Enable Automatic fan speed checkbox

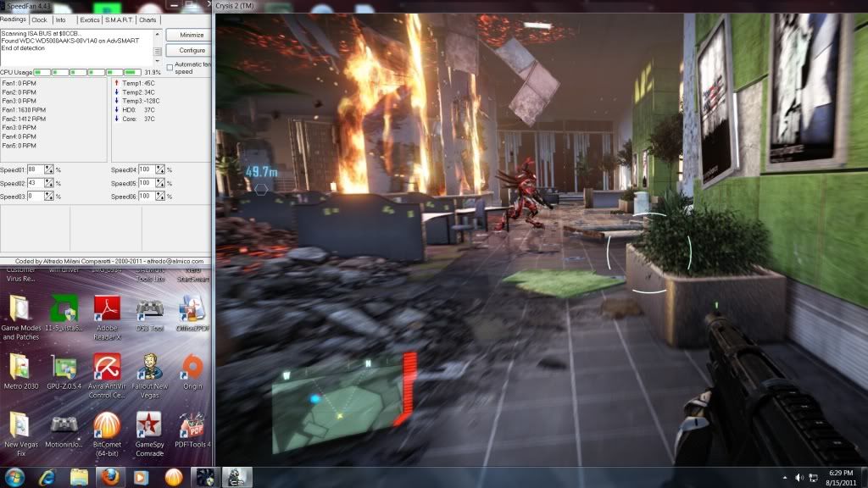[170, 68]
